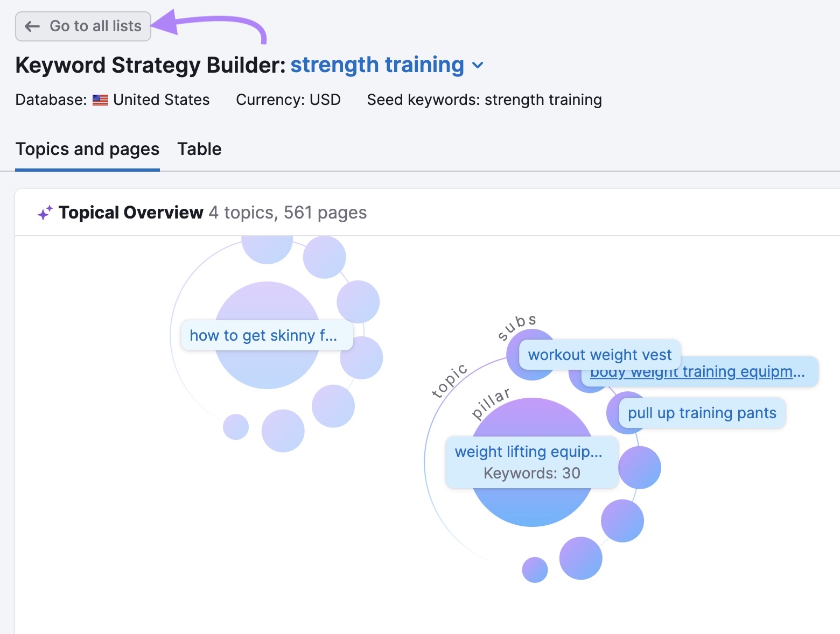Select the workout weight vest subtopic label
This screenshot has width=840, height=634.
tap(599, 355)
